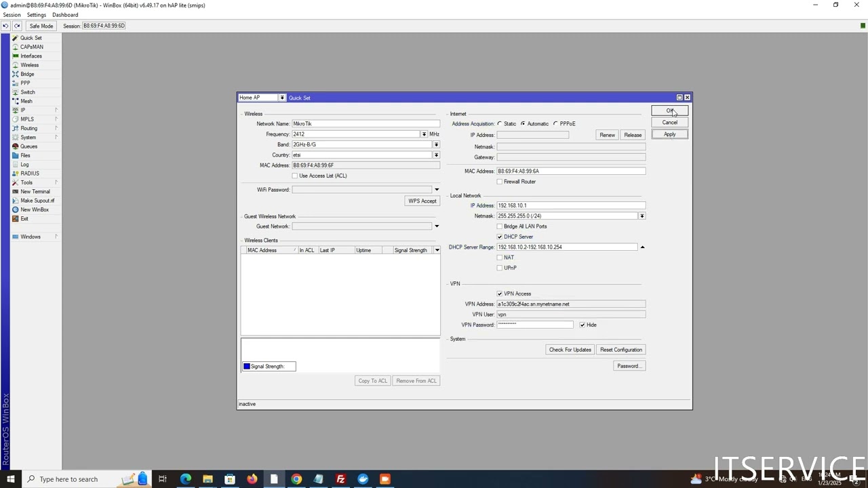
Task: Enable Bridge All LAN Ports checkbox
Action: coord(500,226)
